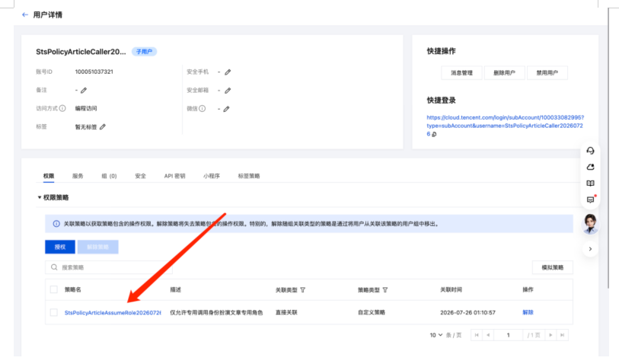Switch to the 标签策略 tab

(x=249, y=176)
